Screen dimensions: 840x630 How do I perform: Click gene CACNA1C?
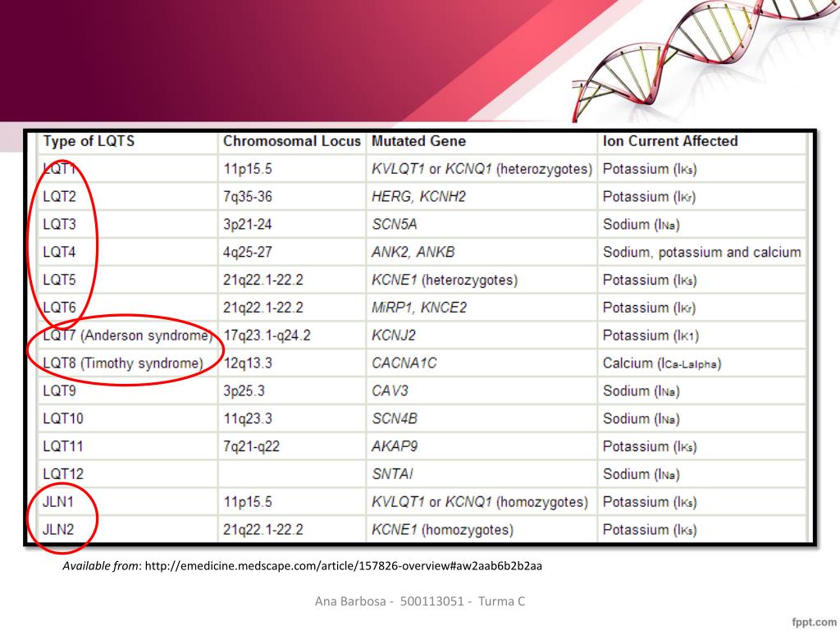pos(404,363)
